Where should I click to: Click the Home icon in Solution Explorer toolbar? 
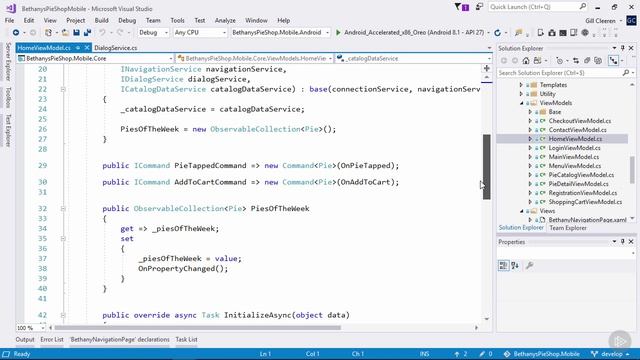point(526,61)
